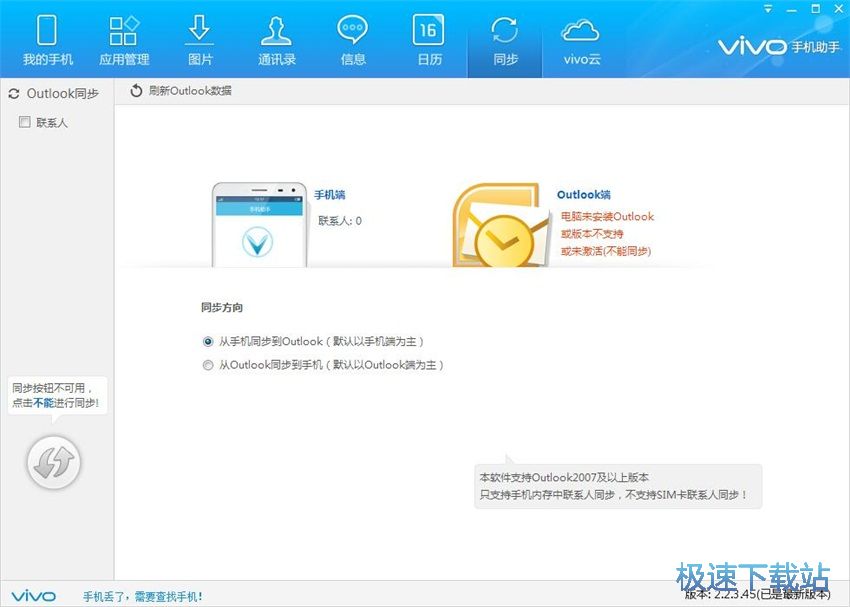Click the round sync arrows button
The width and height of the screenshot is (850, 607).
pyautogui.click(x=54, y=462)
